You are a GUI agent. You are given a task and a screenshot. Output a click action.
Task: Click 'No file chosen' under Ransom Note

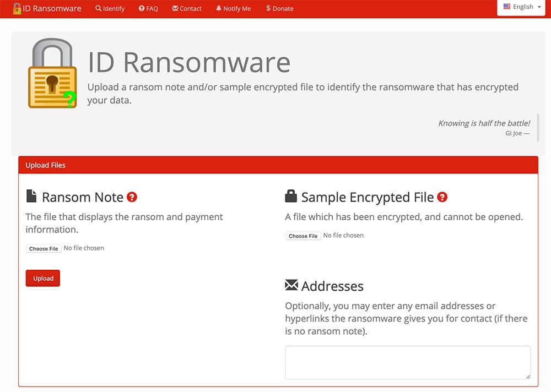(x=84, y=248)
